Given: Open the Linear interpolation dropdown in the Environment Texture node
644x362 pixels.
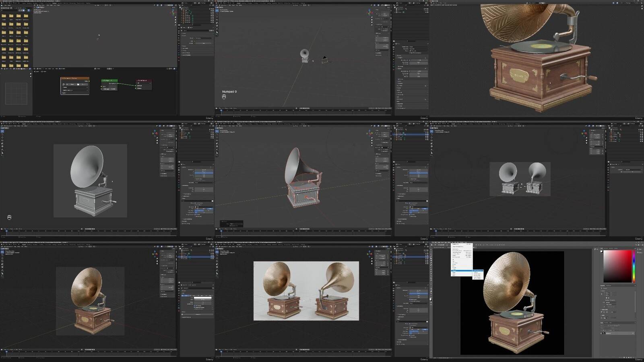Looking at the screenshot, I should [75, 87].
